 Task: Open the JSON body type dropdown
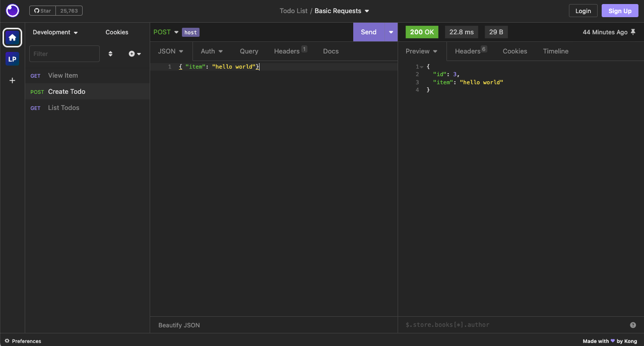[171, 51]
